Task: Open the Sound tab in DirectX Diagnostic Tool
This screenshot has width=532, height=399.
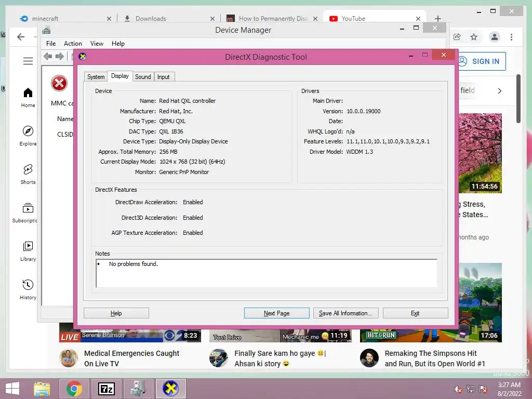Action: (143, 77)
